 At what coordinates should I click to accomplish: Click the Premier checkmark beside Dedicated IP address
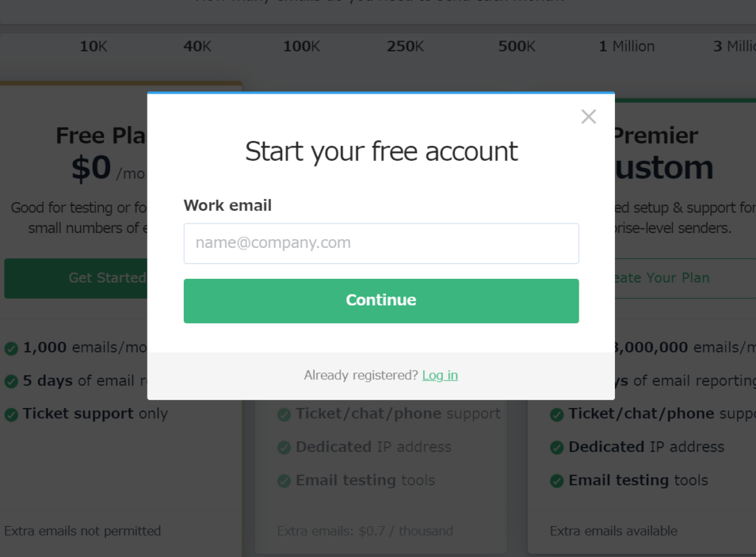pyautogui.click(x=557, y=448)
